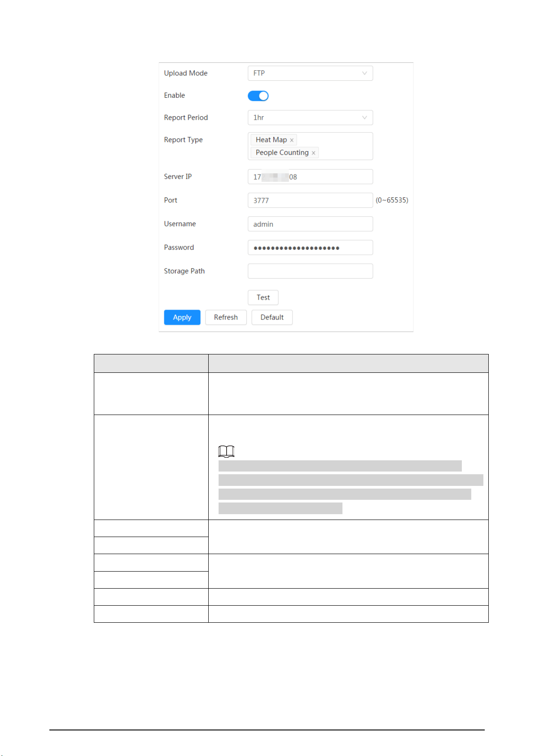Click the Report Period label

[x=186, y=118]
